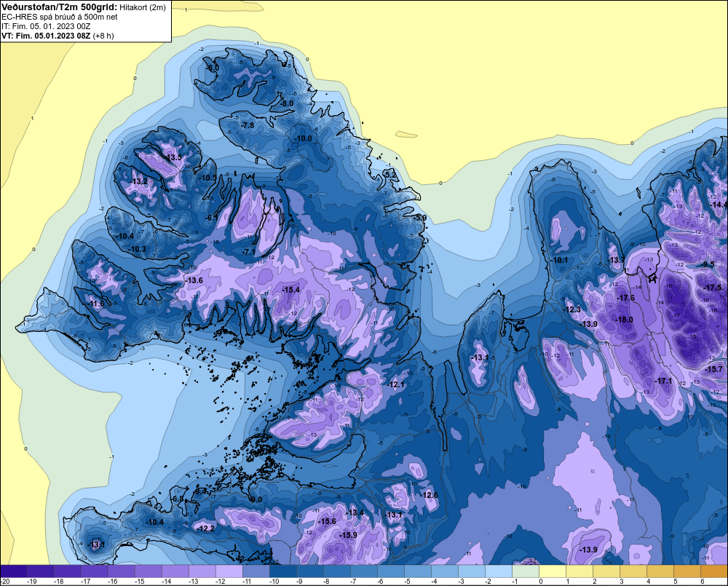Viewport: 728px width, 586px height.
Task: Click the -13.6 temperature label
Action: pyautogui.click(x=194, y=280)
